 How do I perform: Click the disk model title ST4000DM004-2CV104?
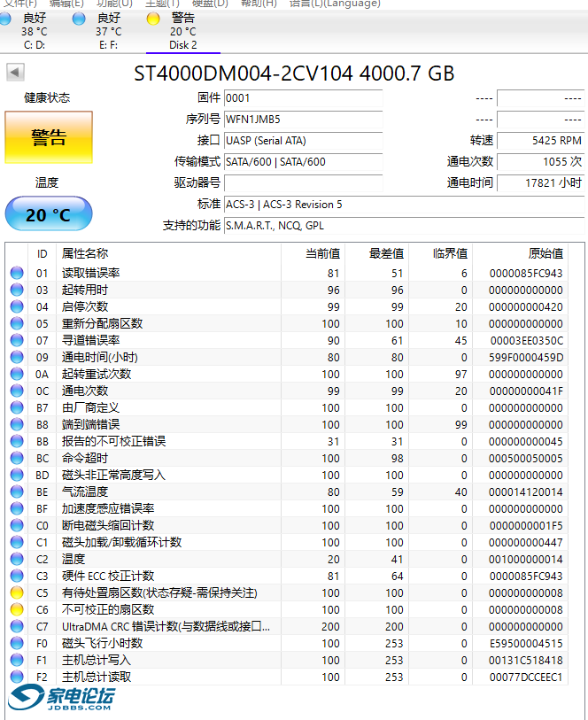244,74
